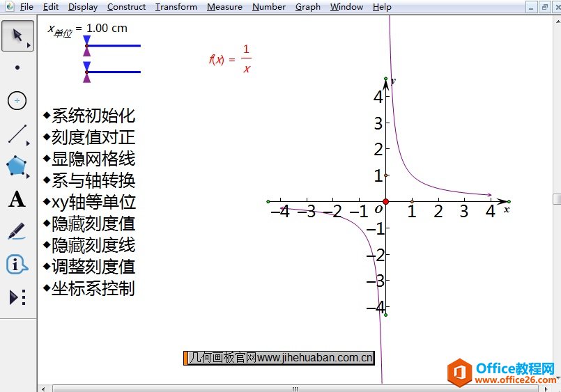Click the vertical scrollbar thumb
561x392 pixels.
pyautogui.click(x=557, y=199)
